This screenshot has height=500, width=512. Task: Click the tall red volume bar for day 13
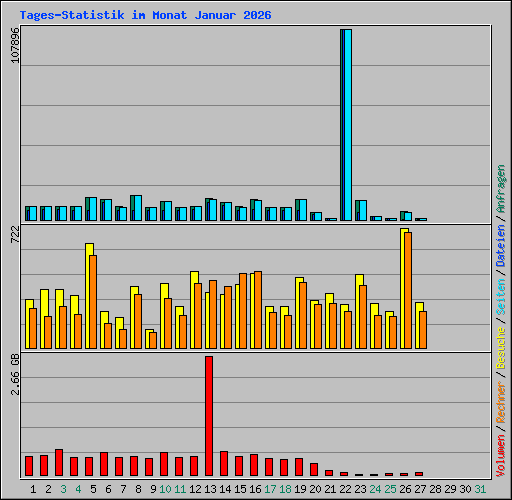(x=209, y=416)
